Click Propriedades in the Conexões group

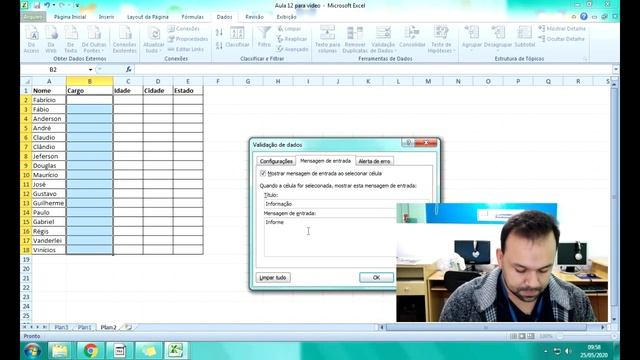tap(188, 39)
